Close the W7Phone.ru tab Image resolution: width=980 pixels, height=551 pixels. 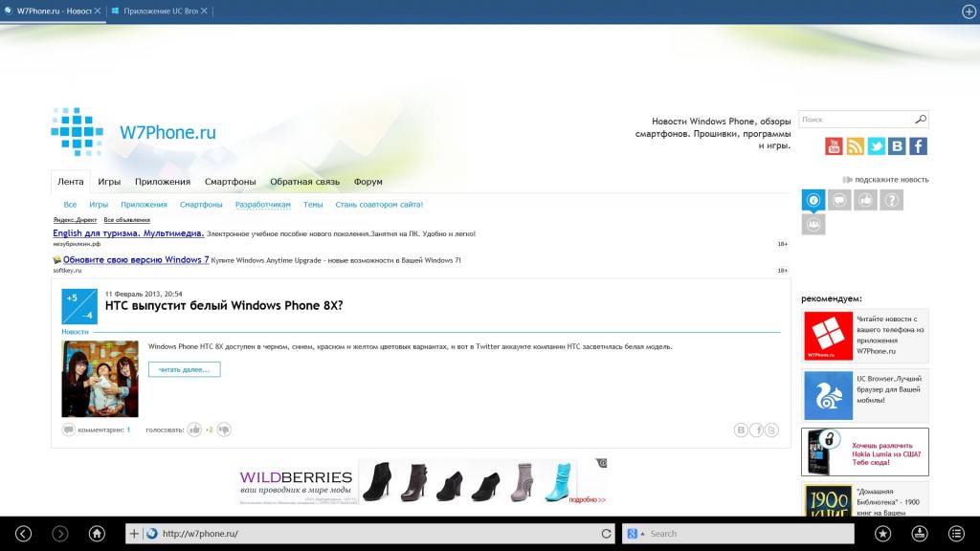tap(98, 11)
